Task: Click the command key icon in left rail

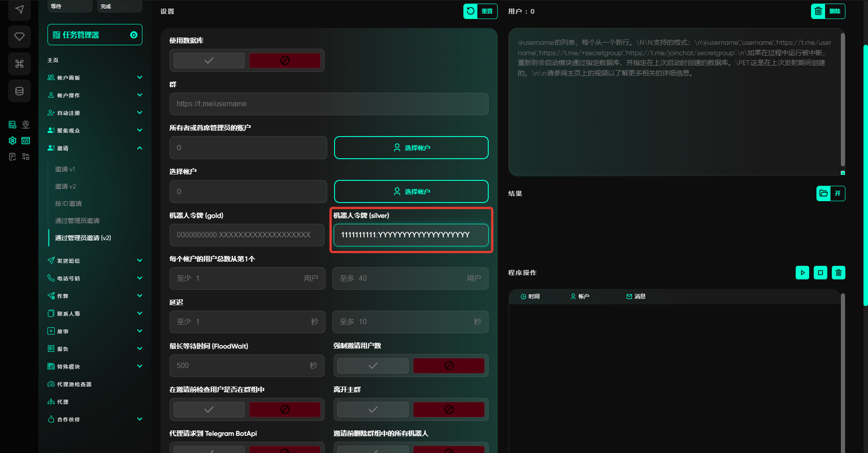Action: (x=19, y=64)
